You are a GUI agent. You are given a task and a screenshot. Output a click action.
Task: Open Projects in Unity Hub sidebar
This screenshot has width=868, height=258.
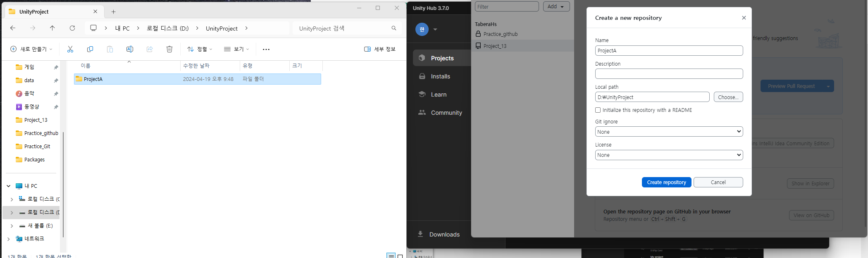pyautogui.click(x=442, y=58)
